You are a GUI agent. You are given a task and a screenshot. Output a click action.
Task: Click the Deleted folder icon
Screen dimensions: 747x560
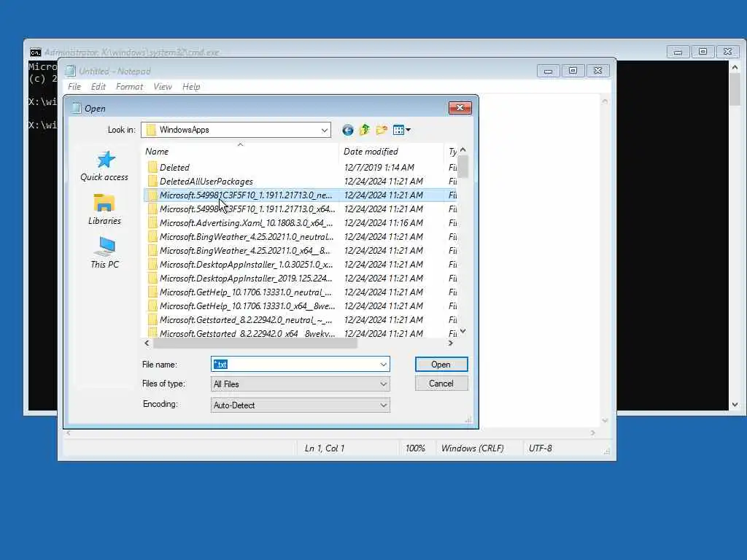152,167
